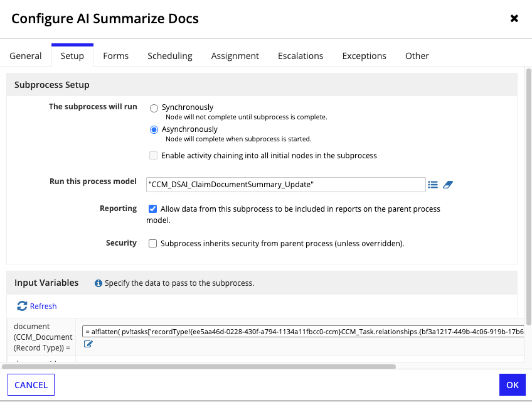Select the Other tab
The width and height of the screenshot is (532, 402).
pos(417,56)
